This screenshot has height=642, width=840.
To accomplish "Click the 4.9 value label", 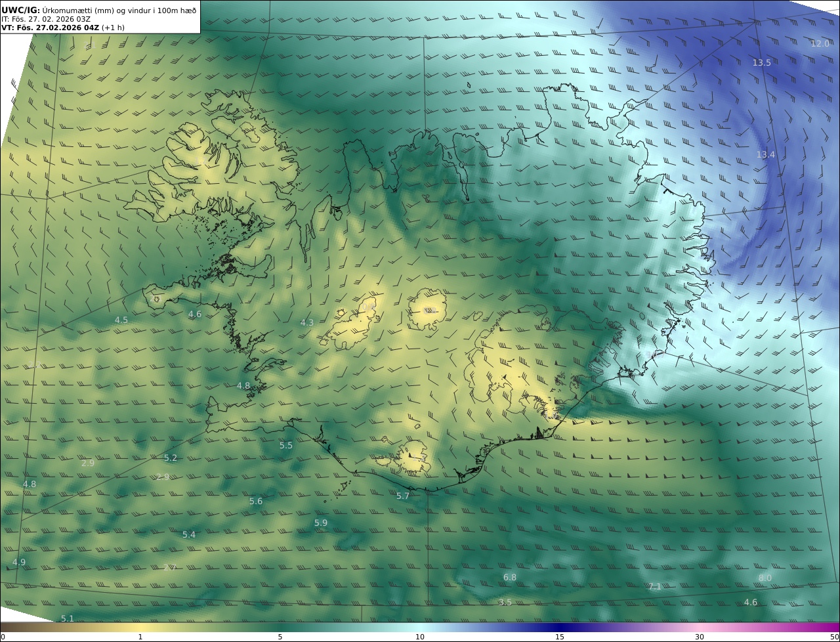I will pyautogui.click(x=19, y=562).
